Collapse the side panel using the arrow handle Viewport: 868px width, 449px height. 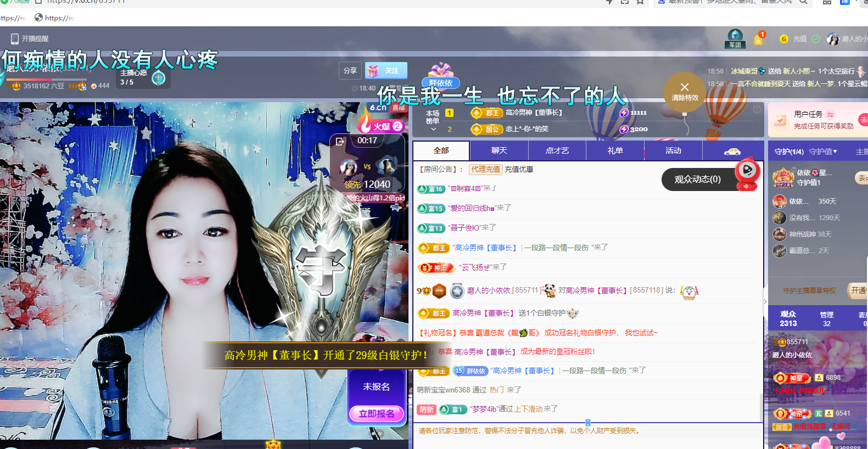pyautogui.click(x=765, y=301)
